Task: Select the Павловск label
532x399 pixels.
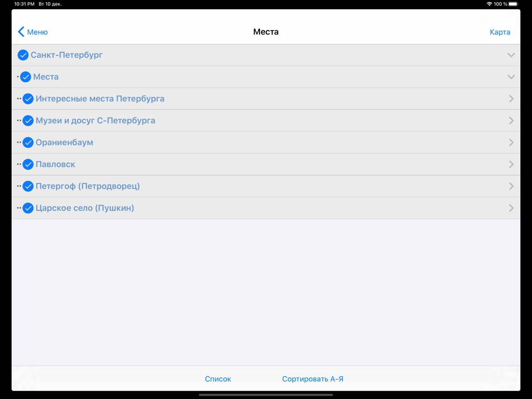Action: 55,164
